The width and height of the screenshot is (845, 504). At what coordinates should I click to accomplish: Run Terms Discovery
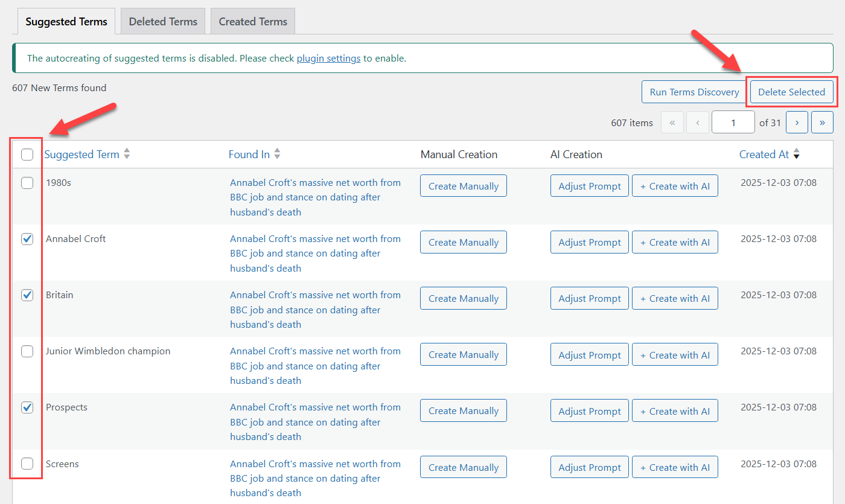pos(694,92)
